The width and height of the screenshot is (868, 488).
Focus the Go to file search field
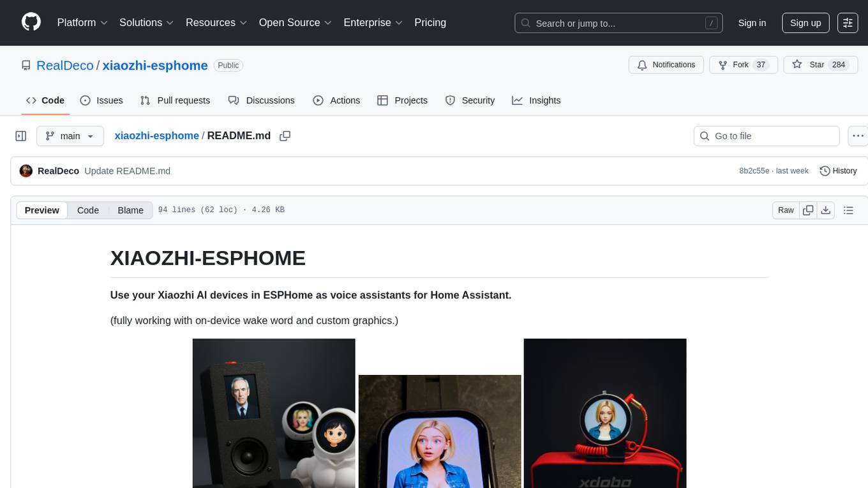tap(767, 136)
